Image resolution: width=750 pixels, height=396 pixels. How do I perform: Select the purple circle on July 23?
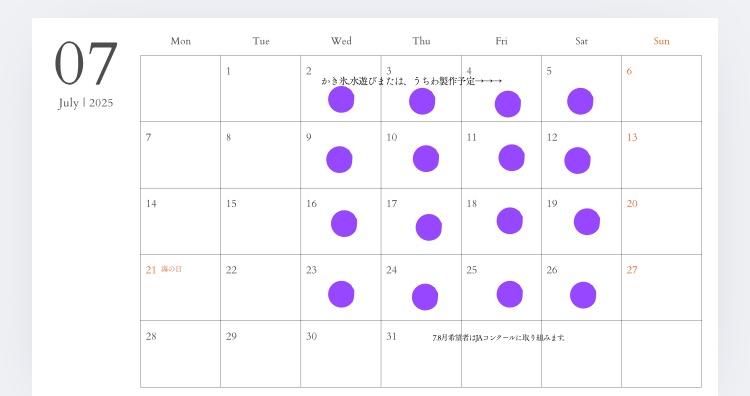coord(341,294)
